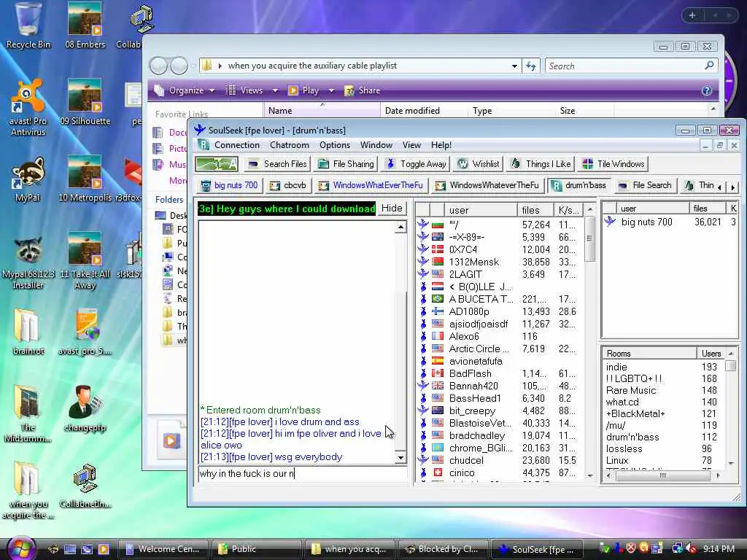Click the Rooms list horizontal scrollbar
The image size is (747, 560).
662,475
